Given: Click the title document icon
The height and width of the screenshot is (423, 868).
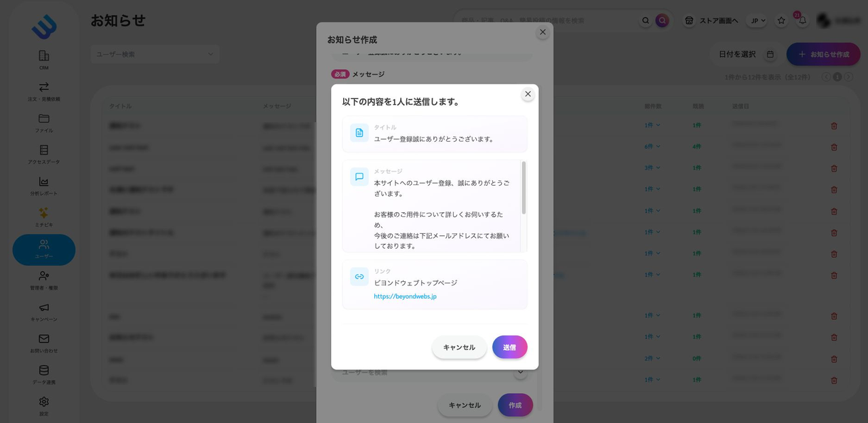Looking at the screenshot, I should [x=359, y=133].
